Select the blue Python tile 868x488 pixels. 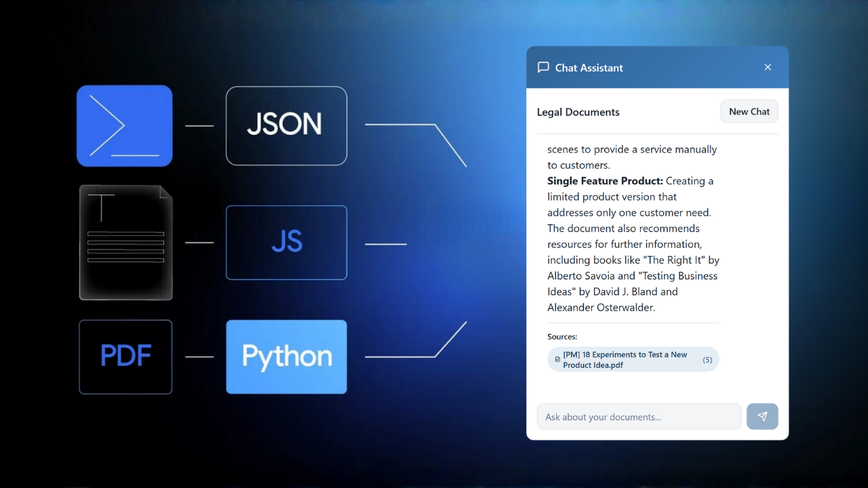point(286,357)
